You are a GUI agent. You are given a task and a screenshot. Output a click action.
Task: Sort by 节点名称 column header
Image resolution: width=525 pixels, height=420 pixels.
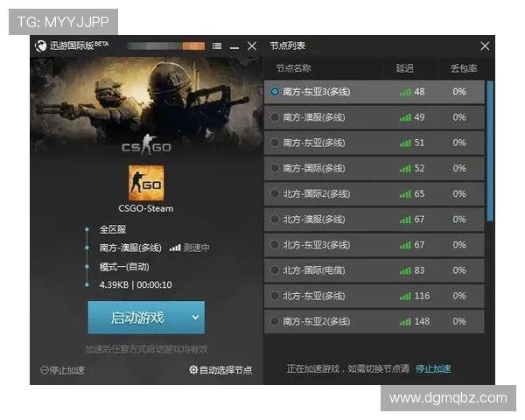[x=293, y=68]
